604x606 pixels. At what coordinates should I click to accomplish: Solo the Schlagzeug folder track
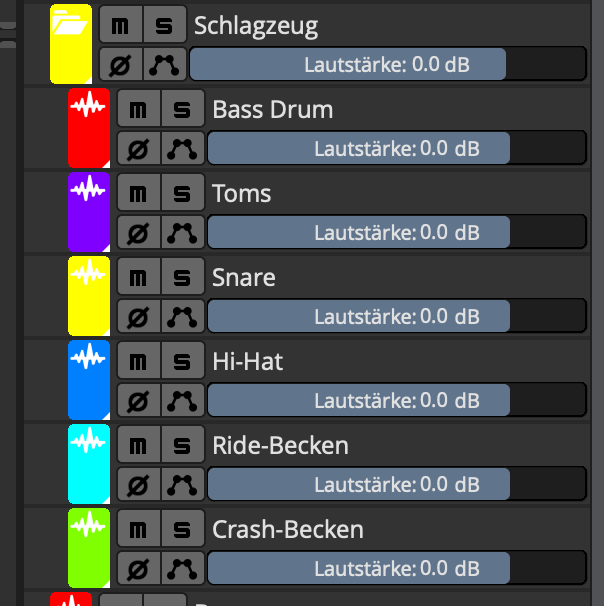[164, 23]
